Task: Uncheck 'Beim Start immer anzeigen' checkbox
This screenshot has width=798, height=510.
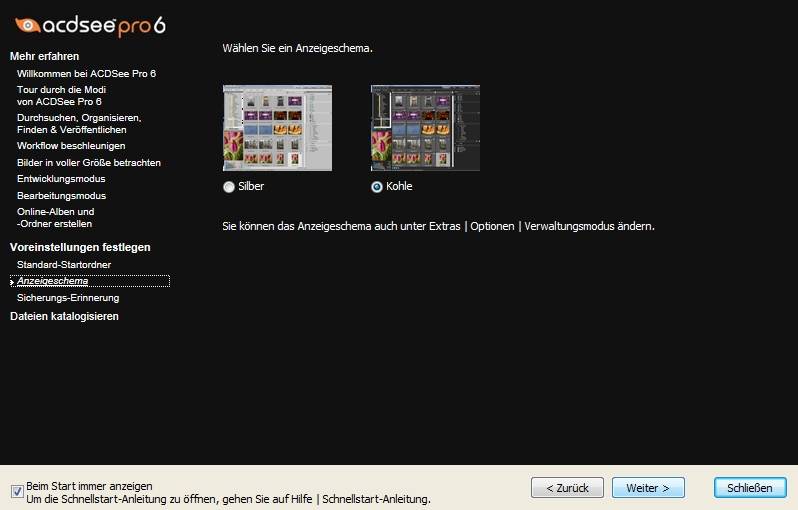Action: 17,491
